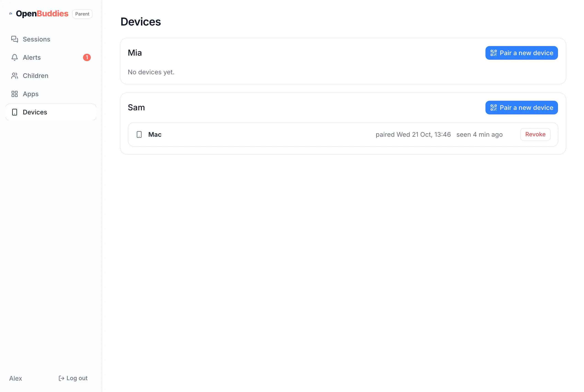Click the Sam child name heading

click(x=136, y=108)
